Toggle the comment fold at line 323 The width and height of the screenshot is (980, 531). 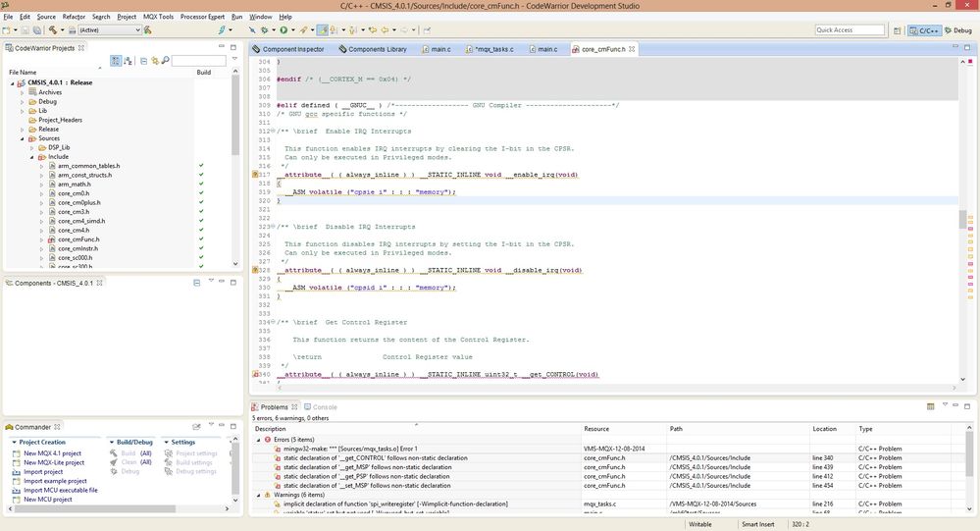tap(272, 227)
